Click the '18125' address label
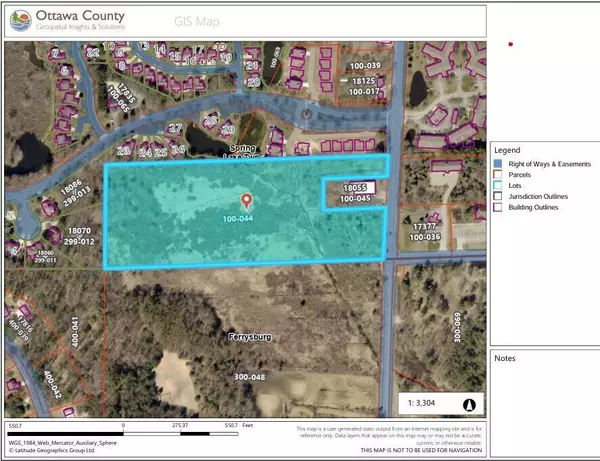600x461 pixels. (x=364, y=81)
